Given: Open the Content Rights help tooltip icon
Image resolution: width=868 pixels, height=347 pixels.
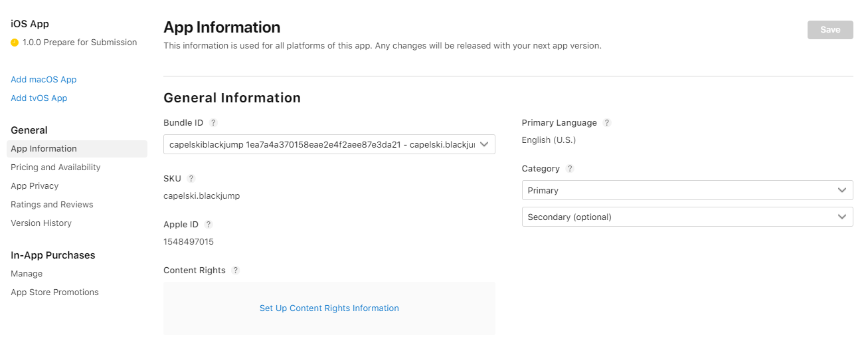Looking at the screenshot, I should [235, 271].
